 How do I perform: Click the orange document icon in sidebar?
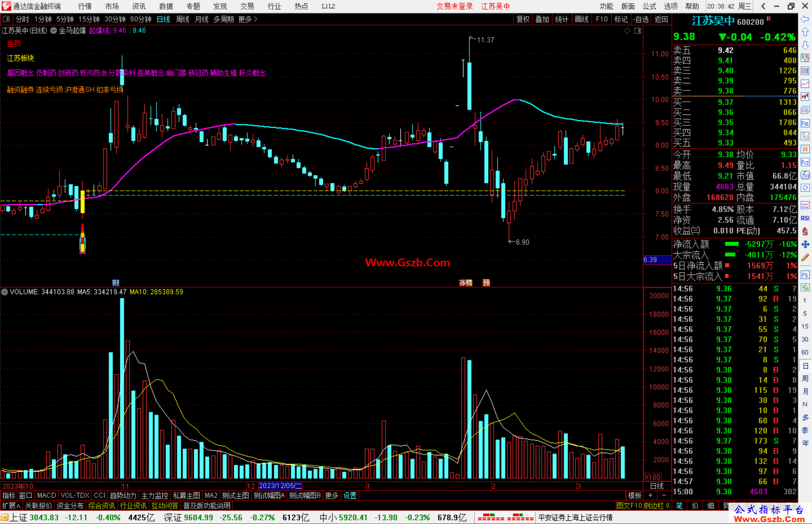click(x=805, y=149)
